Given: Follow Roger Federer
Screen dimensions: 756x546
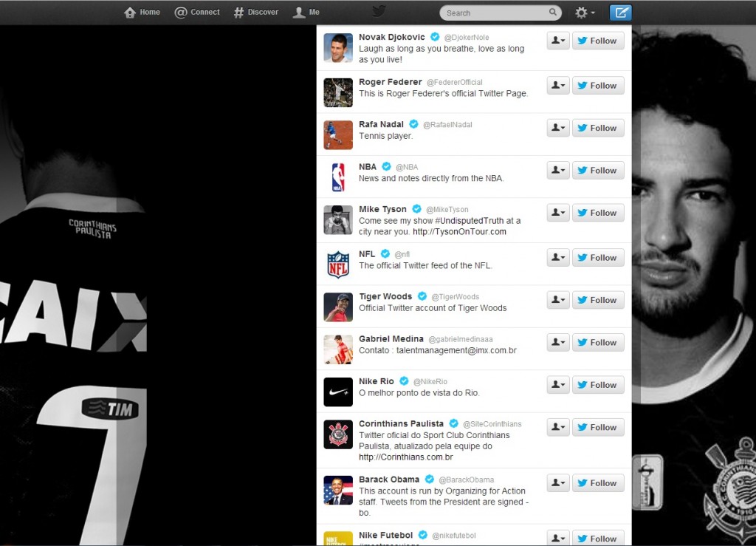Looking at the screenshot, I should pos(598,86).
